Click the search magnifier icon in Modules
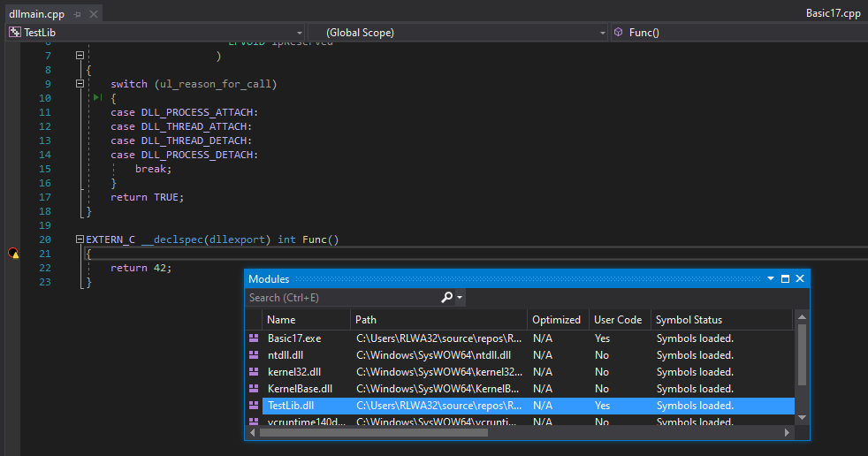Screen dimensions: 868x456 (447, 298)
